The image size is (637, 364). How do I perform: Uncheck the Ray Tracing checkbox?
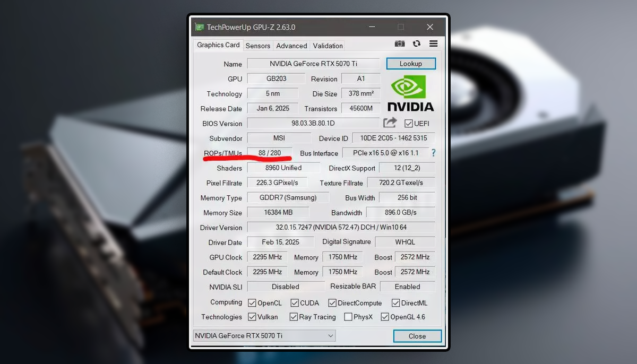[293, 317]
